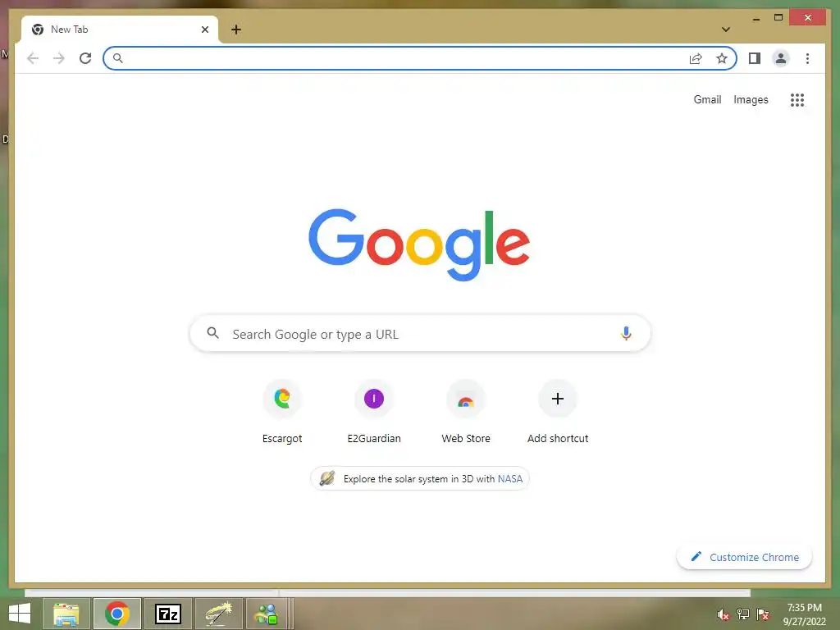This screenshot has height=630, width=840.
Task: Click the back navigation arrow
Action: click(33, 58)
